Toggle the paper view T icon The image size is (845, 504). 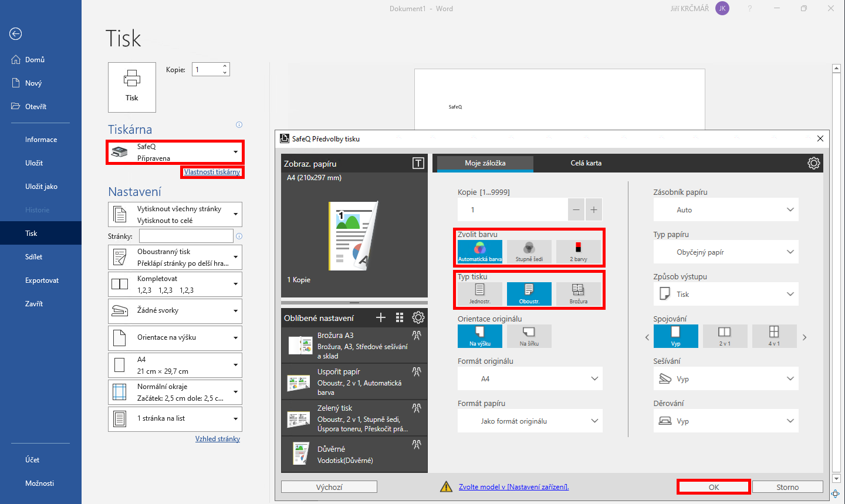(418, 163)
